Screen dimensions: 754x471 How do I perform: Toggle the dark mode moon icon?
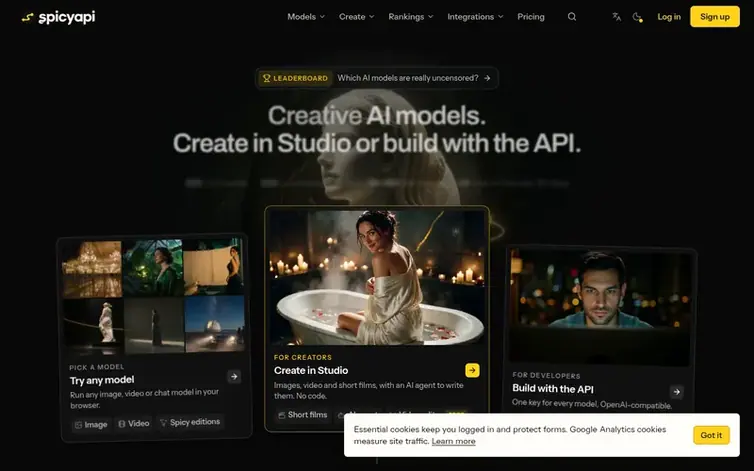click(x=638, y=17)
